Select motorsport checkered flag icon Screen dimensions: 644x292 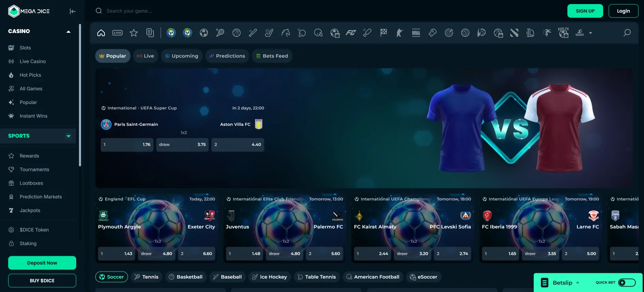[384, 33]
